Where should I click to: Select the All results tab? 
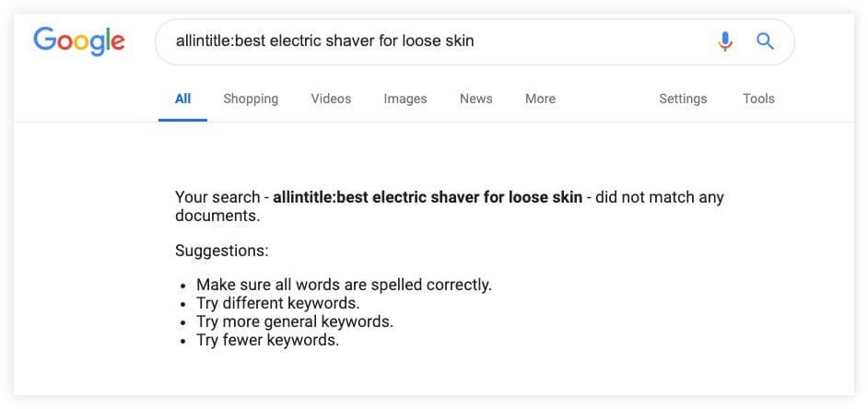(182, 99)
